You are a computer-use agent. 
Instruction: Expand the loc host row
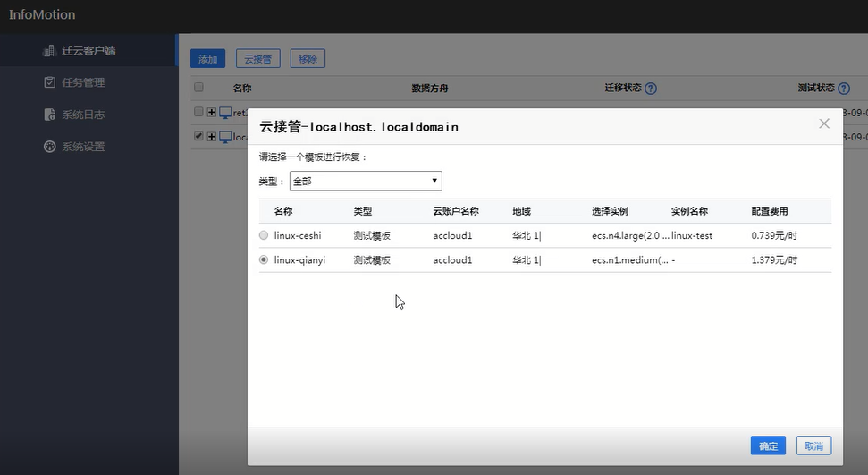pos(212,136)
